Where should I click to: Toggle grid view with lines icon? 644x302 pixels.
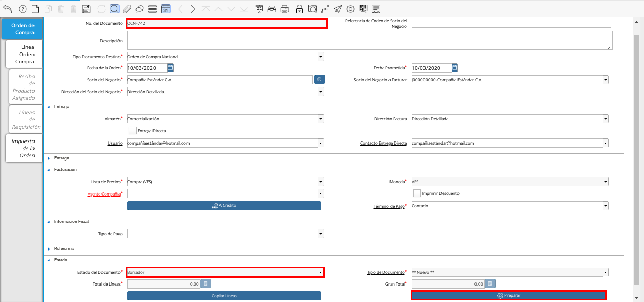pos(152,9)
